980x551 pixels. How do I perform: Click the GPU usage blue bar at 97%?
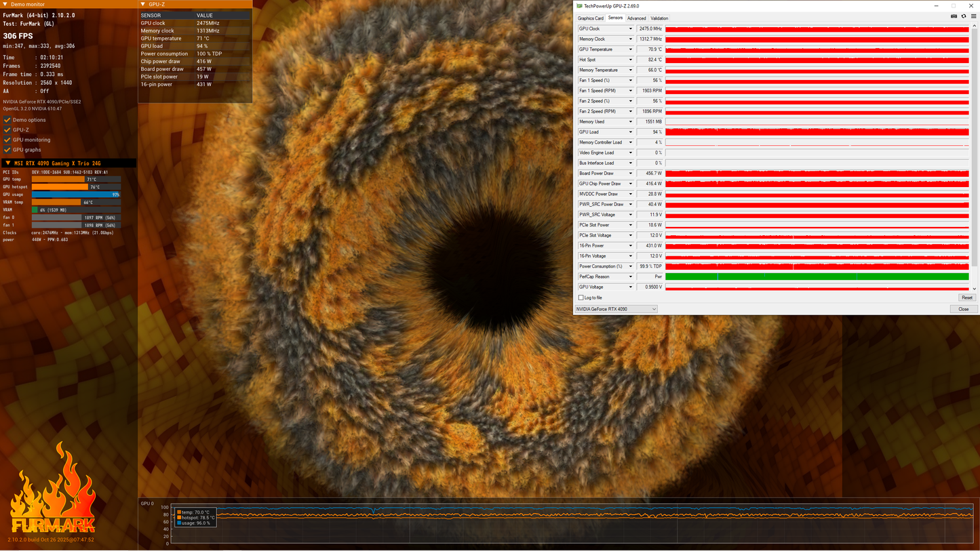76,195
